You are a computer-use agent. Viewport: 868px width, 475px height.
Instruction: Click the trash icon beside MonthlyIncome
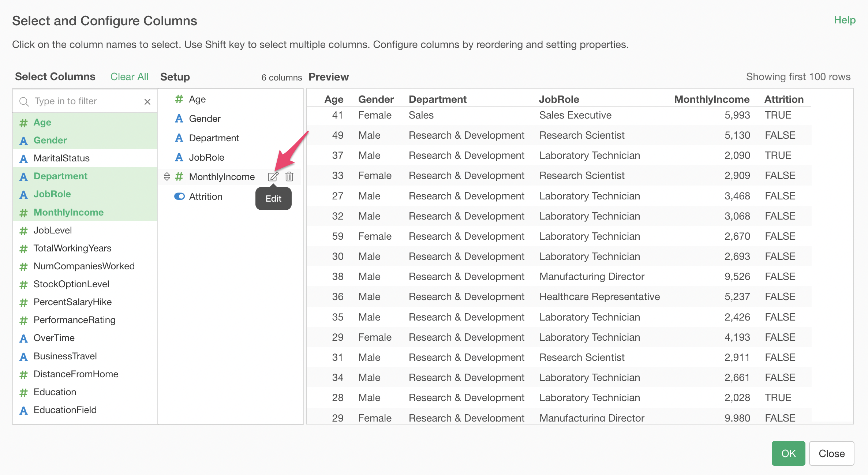289,177
